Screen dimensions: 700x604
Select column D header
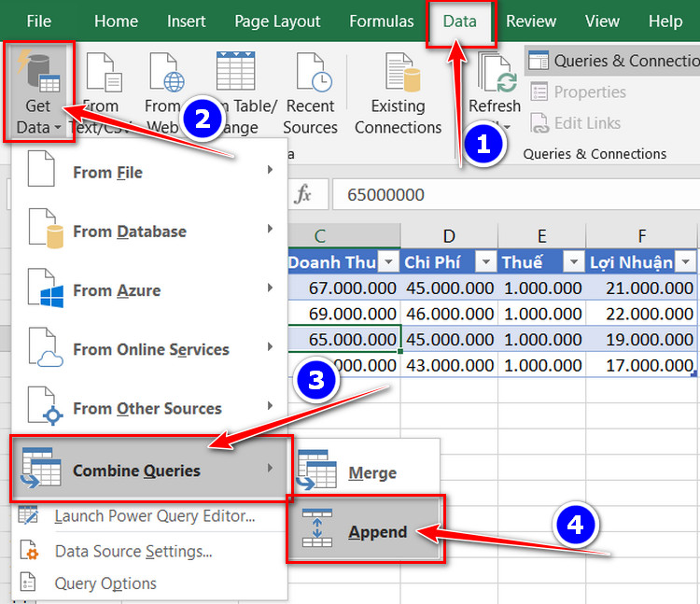pos(449,235)
